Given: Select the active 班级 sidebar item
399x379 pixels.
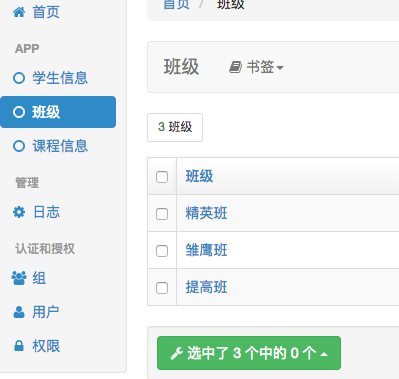Looking at the screenshot, I should (58, 112).
